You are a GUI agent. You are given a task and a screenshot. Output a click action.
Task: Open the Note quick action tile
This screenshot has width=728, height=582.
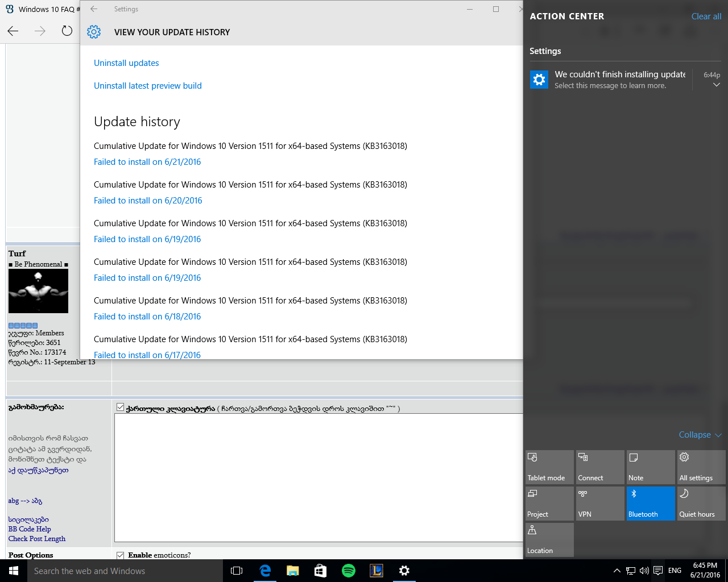pos(650,467)
